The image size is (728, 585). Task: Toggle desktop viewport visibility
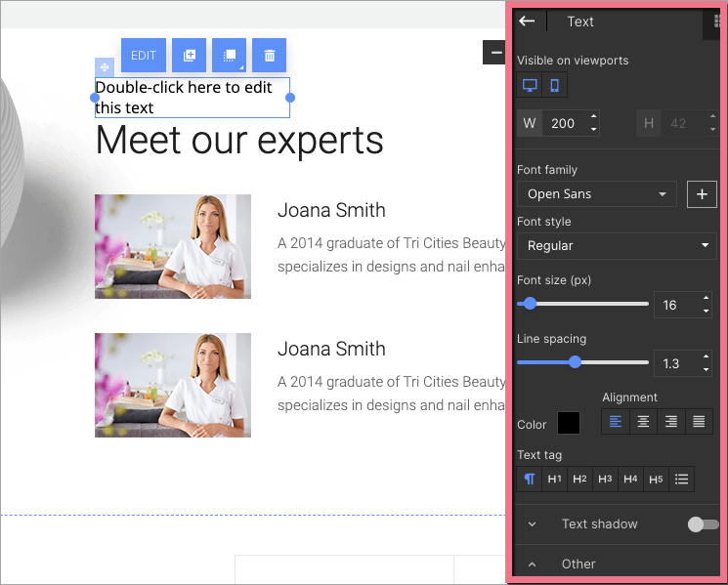(x=530, y=85)
